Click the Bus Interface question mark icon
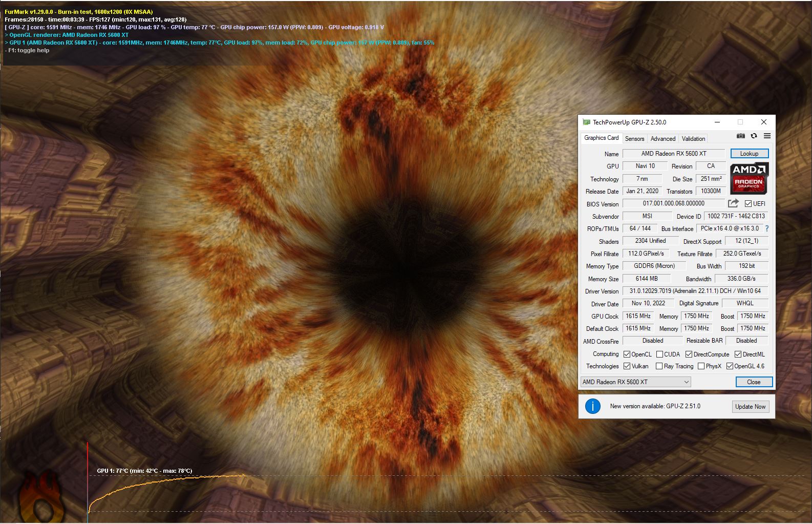812x524 pixels. [x=766, y=228]
